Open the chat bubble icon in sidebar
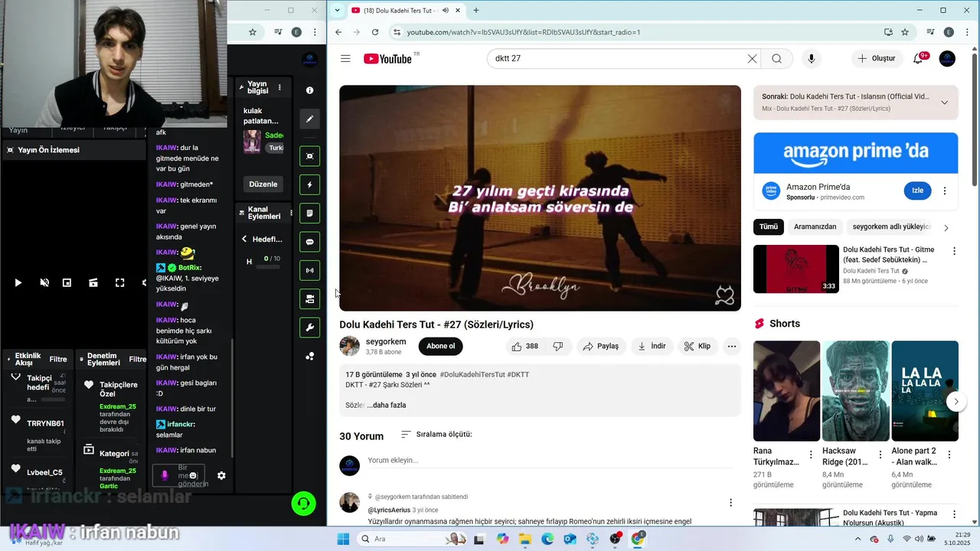 [x=309, y=242]
